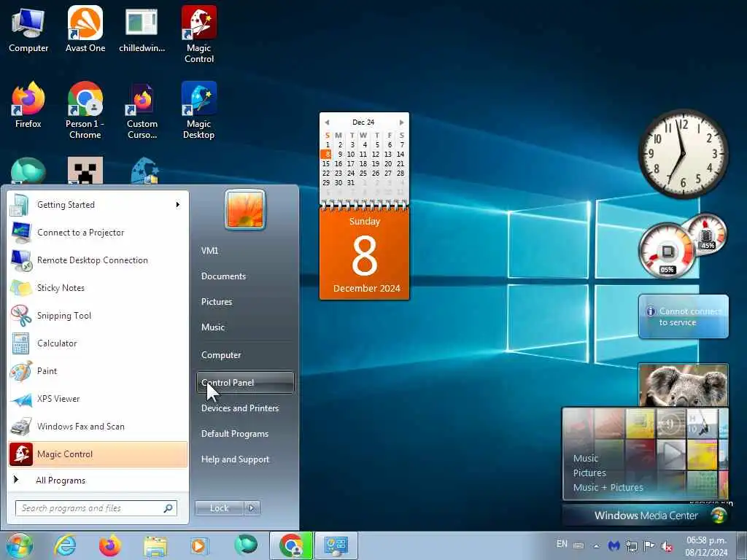Open the Computer desktop icon
Image resolution: width=747 pixels, height=560 pixels.
coord(28,29)
